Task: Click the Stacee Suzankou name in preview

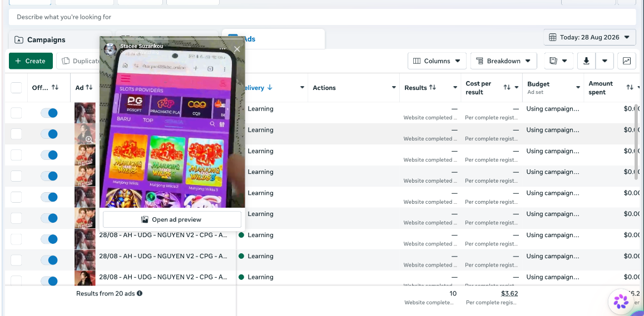Action: tap(141, 47)
